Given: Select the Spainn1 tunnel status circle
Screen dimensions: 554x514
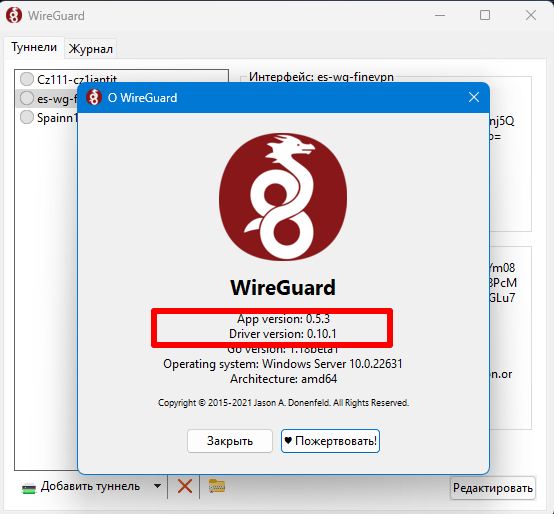Looking at the screenshot, I should (27, 117).
